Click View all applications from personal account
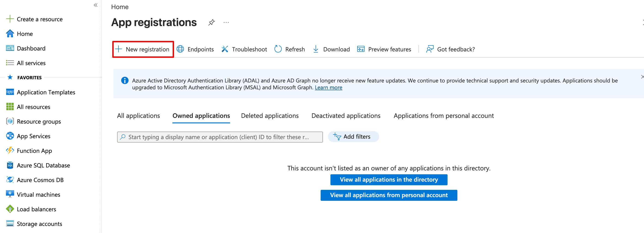This screenshot has width=644, height=233. point(389,195)
